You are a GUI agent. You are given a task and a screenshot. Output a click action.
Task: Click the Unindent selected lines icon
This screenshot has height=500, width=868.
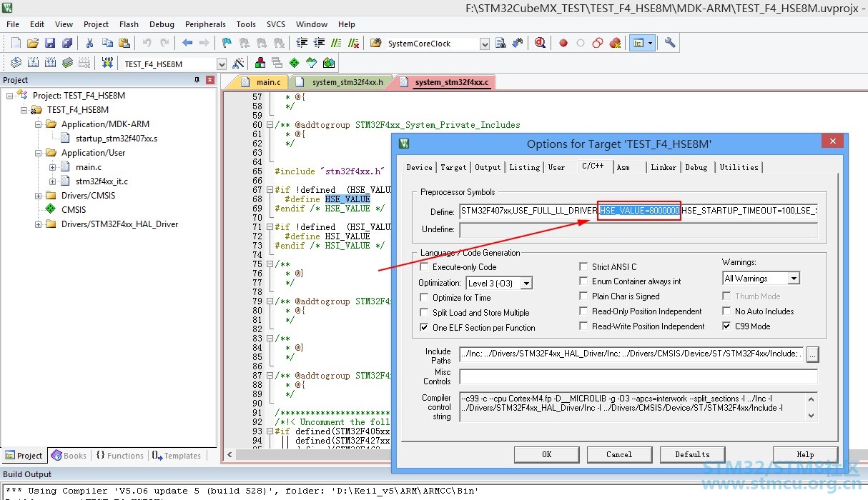click(x=319, y=43)
